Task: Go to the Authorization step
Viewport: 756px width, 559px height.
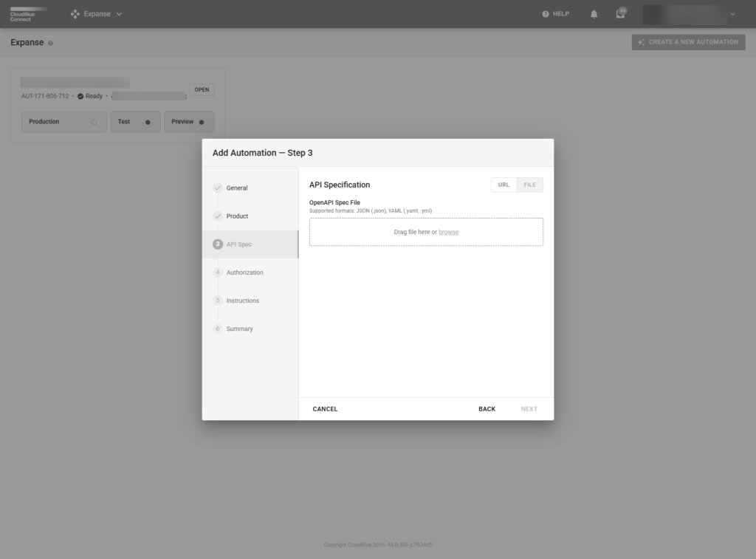Action: [x=250, y=272]
